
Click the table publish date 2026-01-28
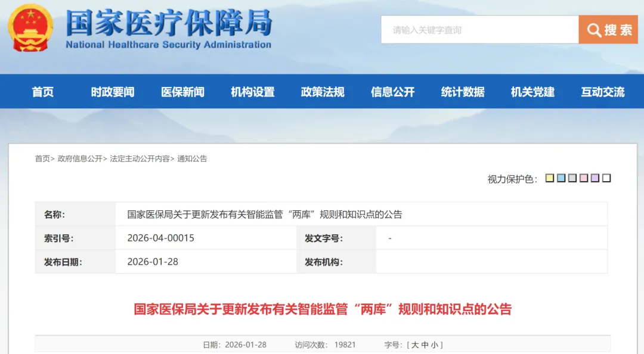tap(153, 262)
